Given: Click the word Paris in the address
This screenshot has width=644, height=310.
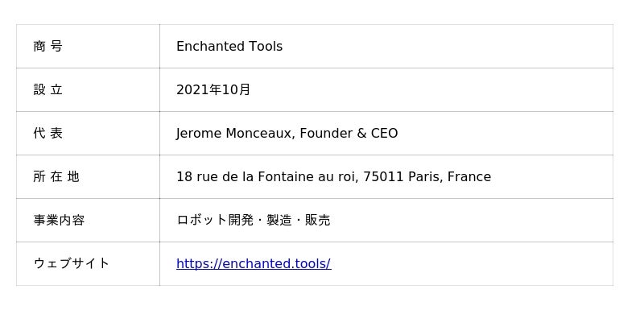Looking at the screenshot, I should pos(426,177).
